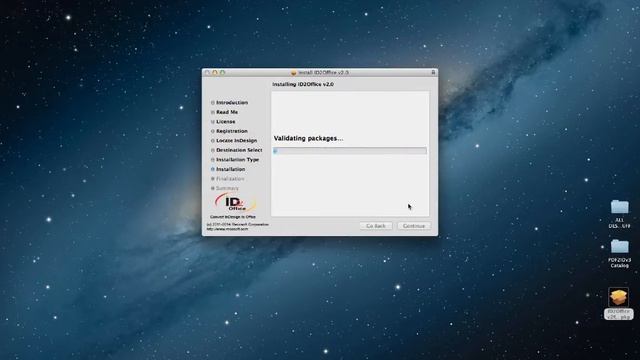This screenshot has width=640, height=360.
Task: Click the Go Back button
Action: (x=376, y=226)
